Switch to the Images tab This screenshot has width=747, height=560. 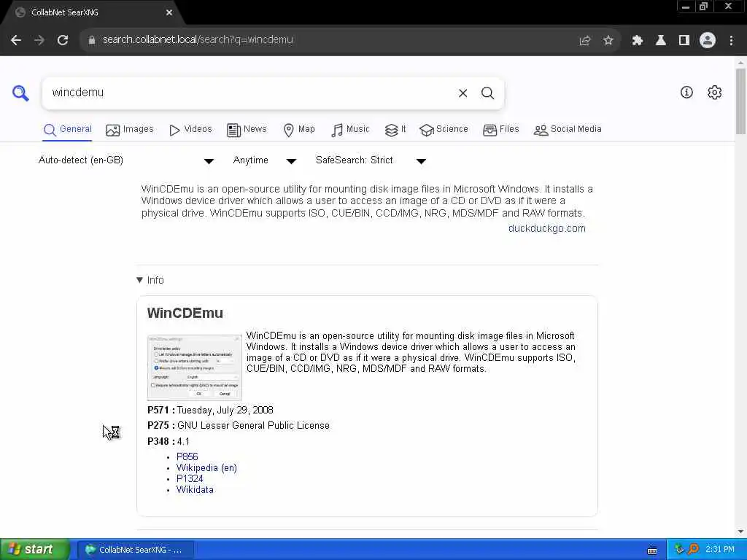point(130,130)
